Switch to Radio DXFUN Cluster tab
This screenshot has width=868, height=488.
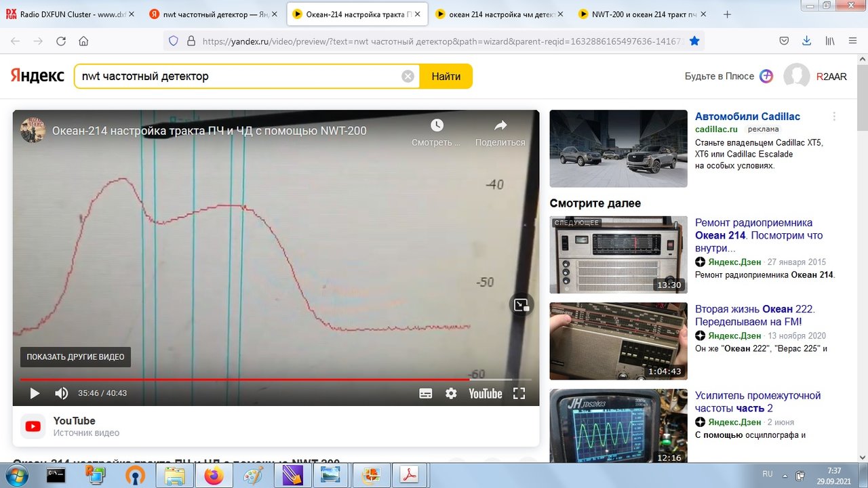point(72,14)
